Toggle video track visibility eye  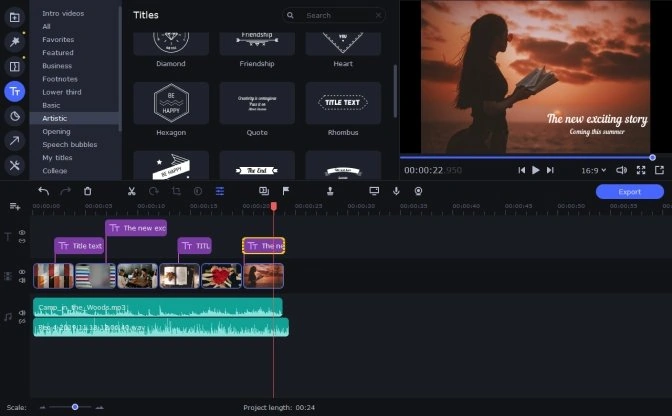coord(22,272)
